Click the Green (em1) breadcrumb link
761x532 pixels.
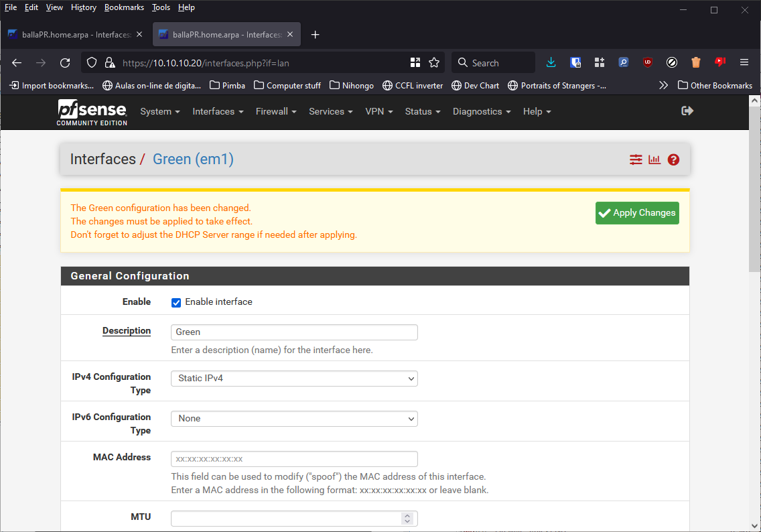[x=193, y=159]
